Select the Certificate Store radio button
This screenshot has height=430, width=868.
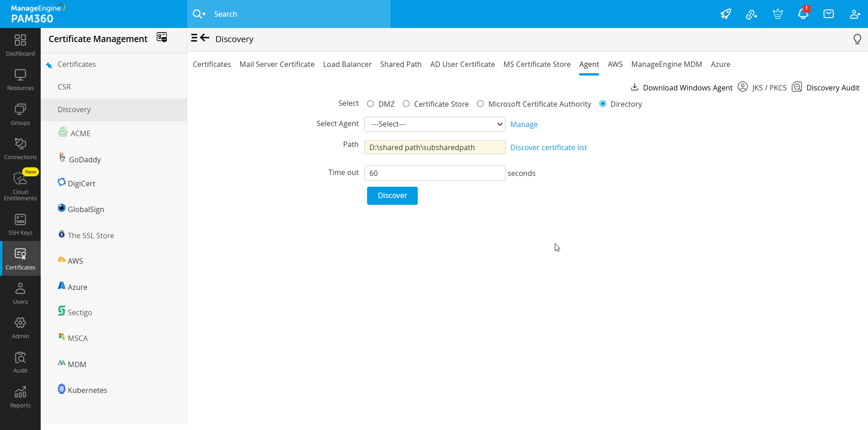pos(406,104)
